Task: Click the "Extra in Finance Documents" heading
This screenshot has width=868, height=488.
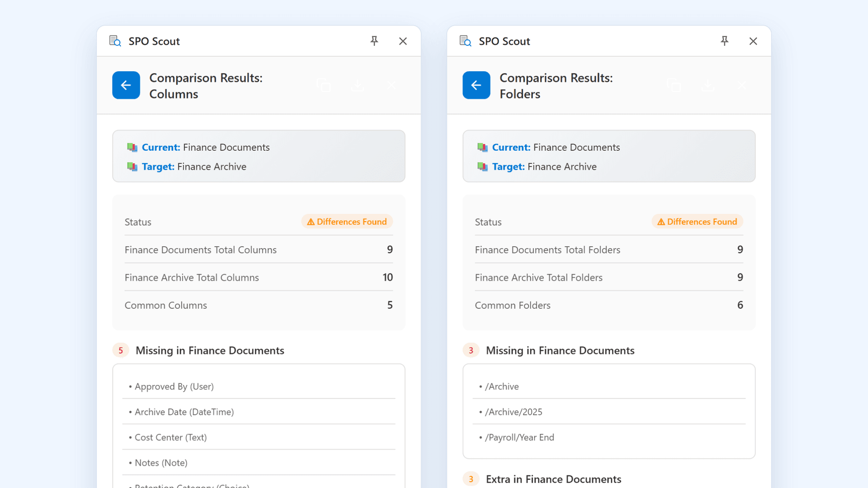Action: click(554, 479)
